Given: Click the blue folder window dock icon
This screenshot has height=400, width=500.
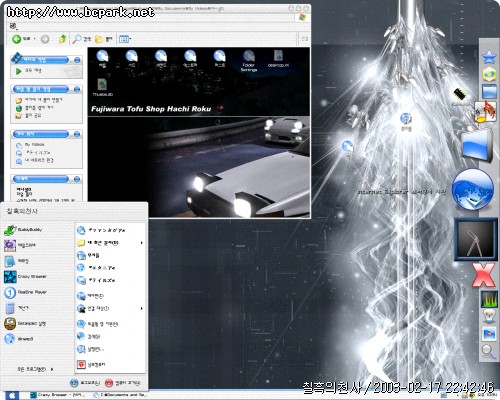Looking at the screenshot, I should [489, 91].
